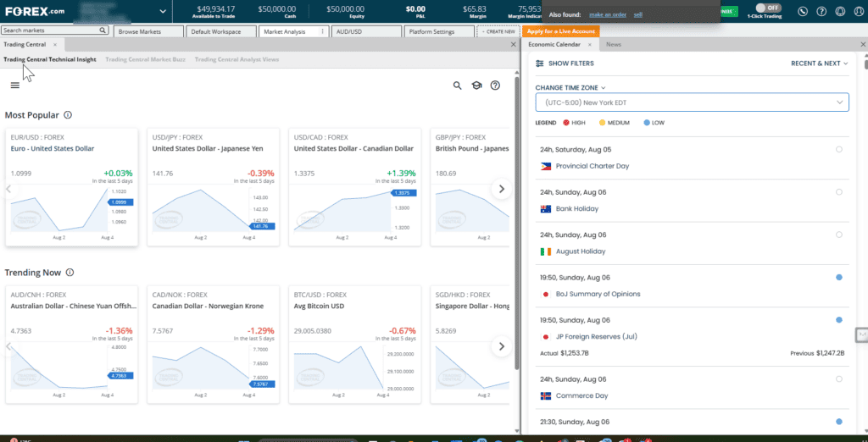
Task: Open the notifications bell icon
Action: point(840,11)
